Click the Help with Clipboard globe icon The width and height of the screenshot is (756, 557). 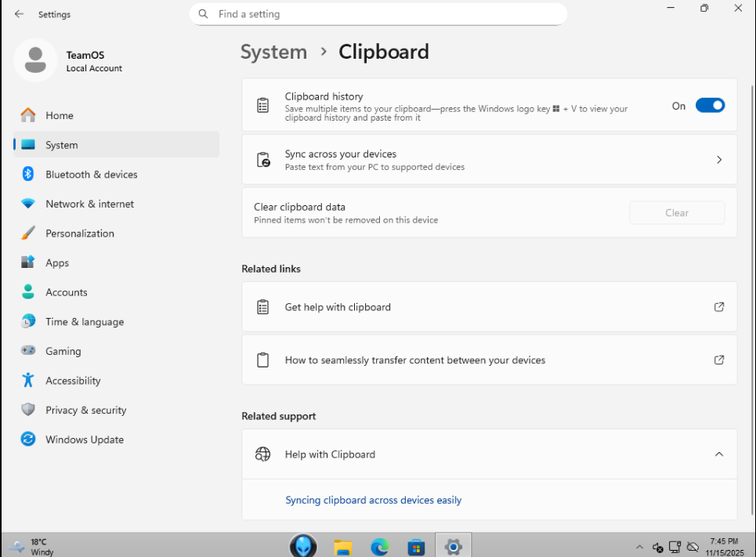tap(262, 454)
